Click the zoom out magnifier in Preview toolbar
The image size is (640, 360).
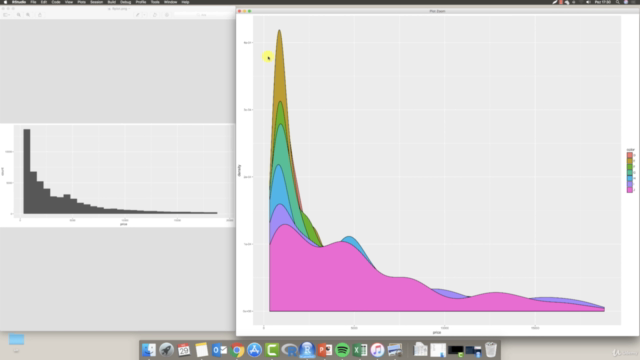(x=19, y=15)
